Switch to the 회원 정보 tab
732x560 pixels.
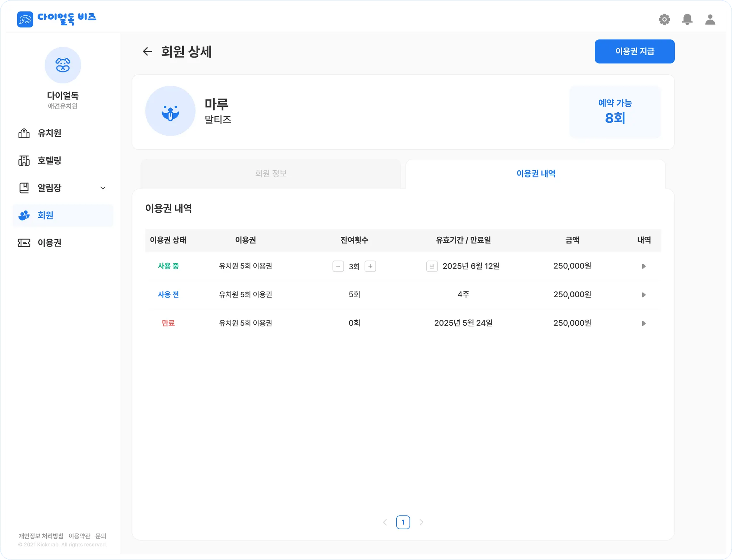point(271,174)
